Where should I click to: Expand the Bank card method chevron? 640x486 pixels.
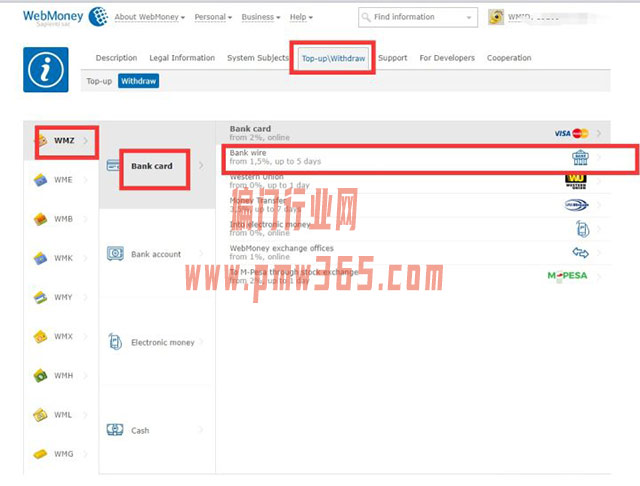(201, 166)
